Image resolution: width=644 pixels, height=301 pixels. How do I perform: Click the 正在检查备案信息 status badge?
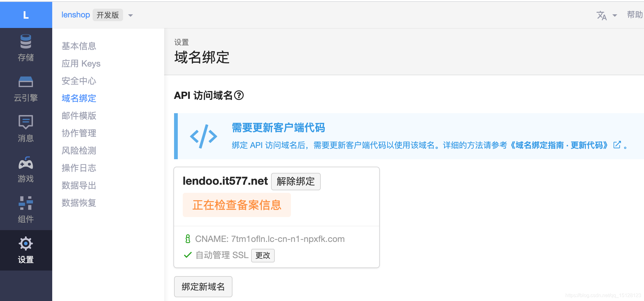(x=237, y=205)
